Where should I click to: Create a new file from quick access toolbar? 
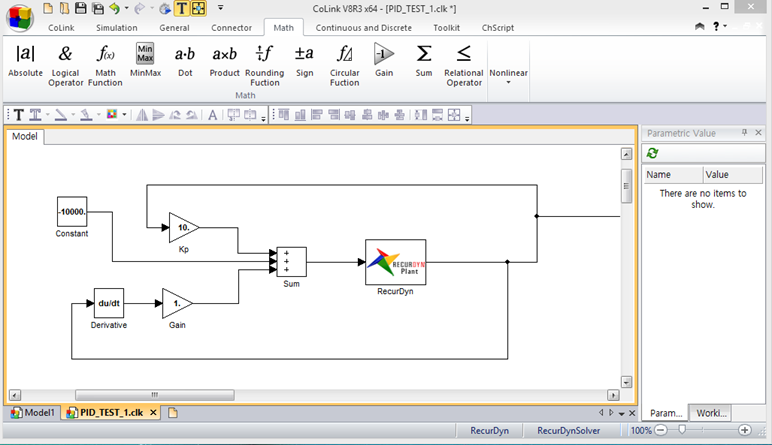tap(48, 8)
